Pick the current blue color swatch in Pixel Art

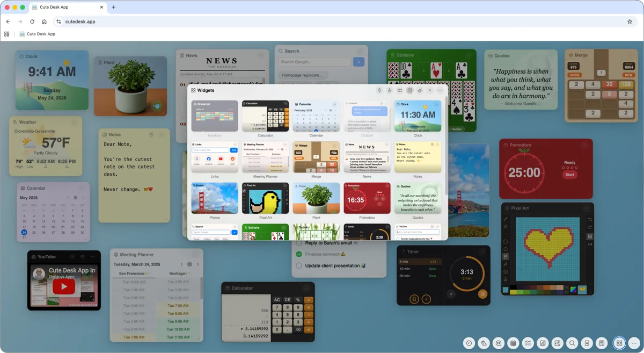pyautogui.click(x=506, y=290)
